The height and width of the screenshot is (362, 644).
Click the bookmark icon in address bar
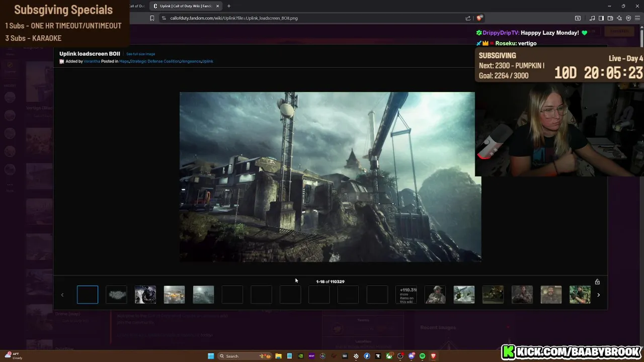pyautogui.click(x=152, y=18)
